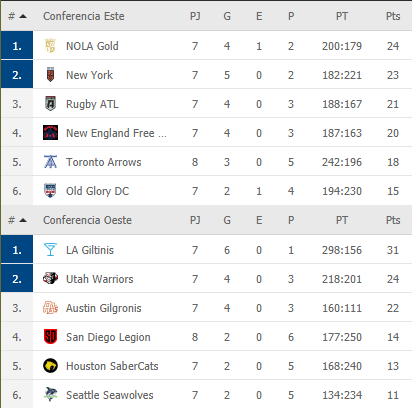Click the PT header in Conferencia Este
This screenshot has width=412, height=408.
click(x=342, y=16)
